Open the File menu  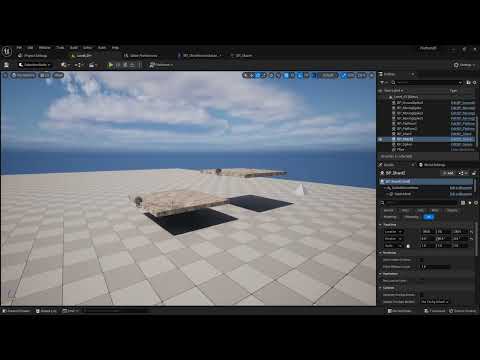[19, 48]
